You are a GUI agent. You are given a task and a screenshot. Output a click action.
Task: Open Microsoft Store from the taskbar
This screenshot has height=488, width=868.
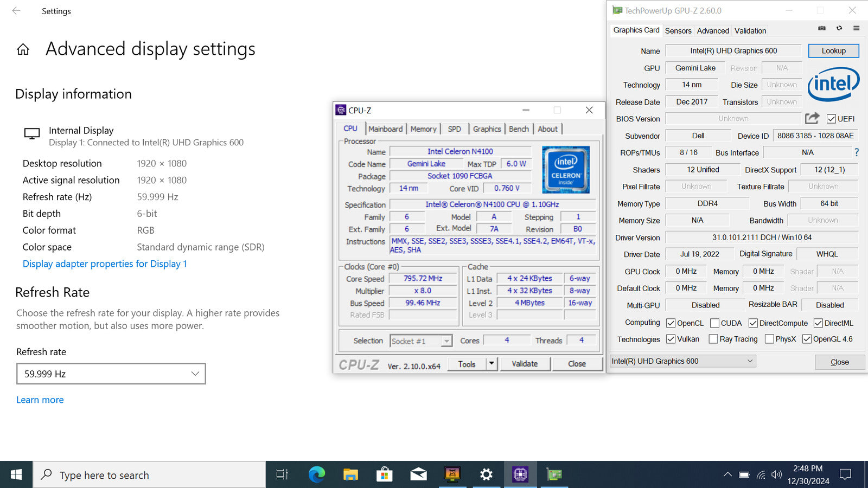pos(384,475)
